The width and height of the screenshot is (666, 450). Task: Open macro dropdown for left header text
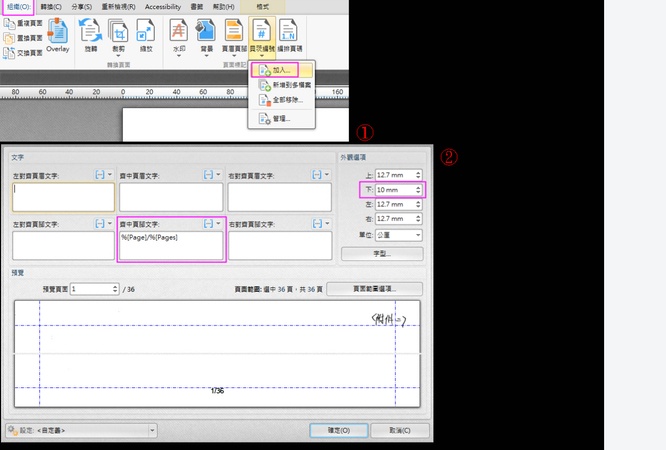click(x=104, y=175)
